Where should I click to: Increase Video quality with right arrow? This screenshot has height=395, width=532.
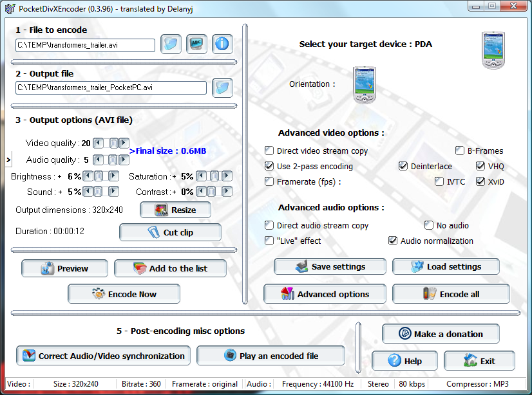pos(124,143)
